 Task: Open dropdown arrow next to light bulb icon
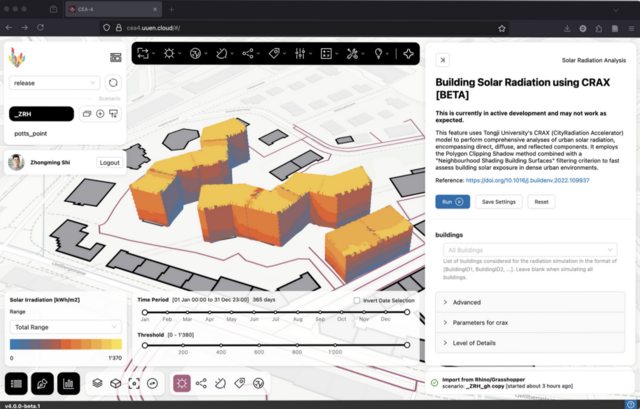(x=387, y=53)
